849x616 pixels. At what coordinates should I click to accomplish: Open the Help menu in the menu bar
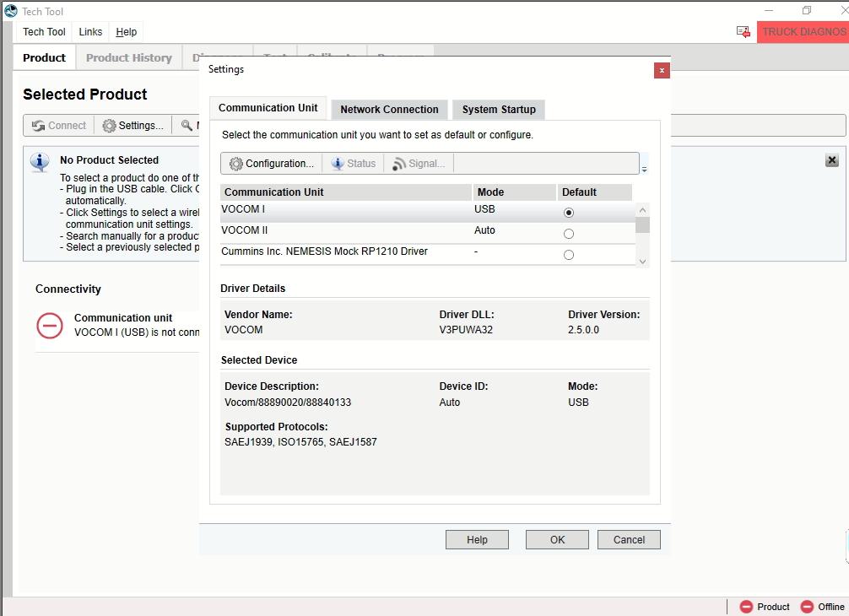(126, 32)
